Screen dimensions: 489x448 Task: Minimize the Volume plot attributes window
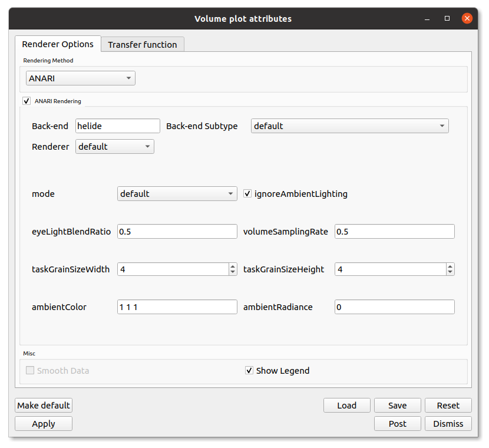click(x=427, y=19)
